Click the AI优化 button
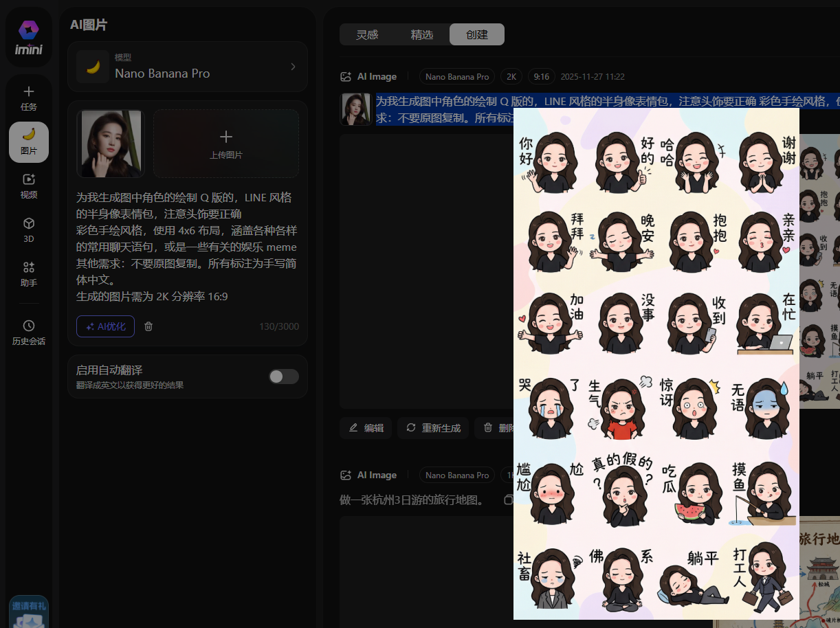840x628 pixels. tap(105, 326)
